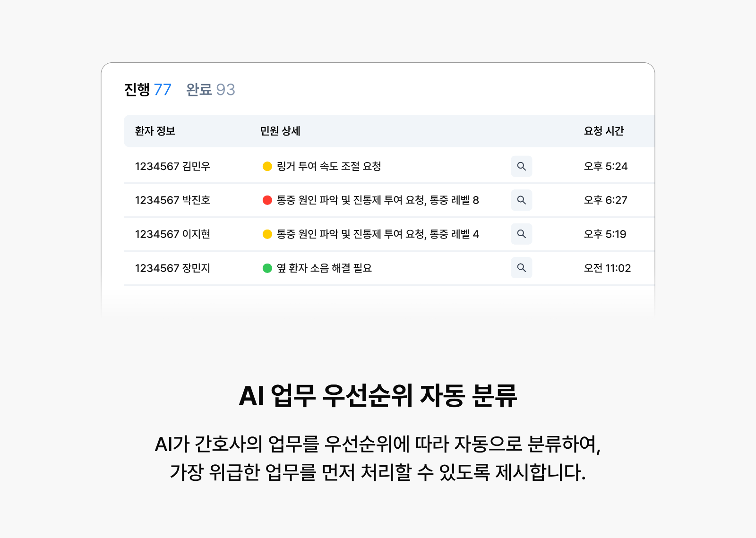Select patient 1234567 장민지
The height and width of the screenshot is (538, 756).
tap(172, 268)
